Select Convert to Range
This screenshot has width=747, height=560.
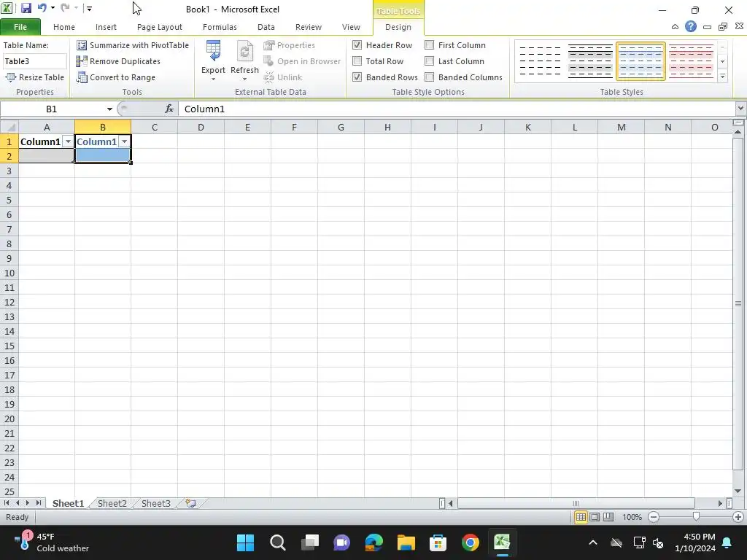pyautogui.click(x=116, y=77)
